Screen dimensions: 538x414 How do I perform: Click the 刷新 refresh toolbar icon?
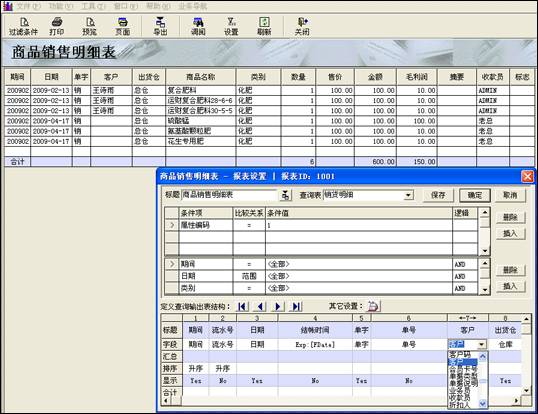point(264,26)
